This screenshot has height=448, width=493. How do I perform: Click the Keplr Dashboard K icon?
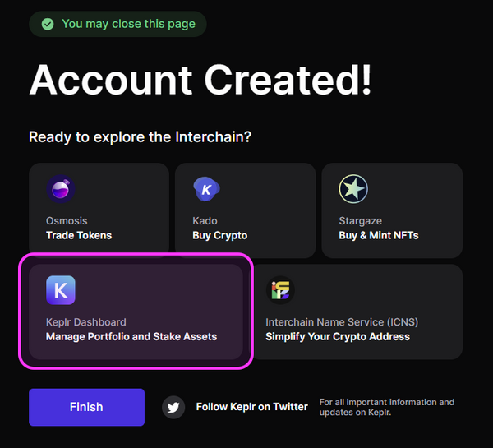click(x=61, y=290)
